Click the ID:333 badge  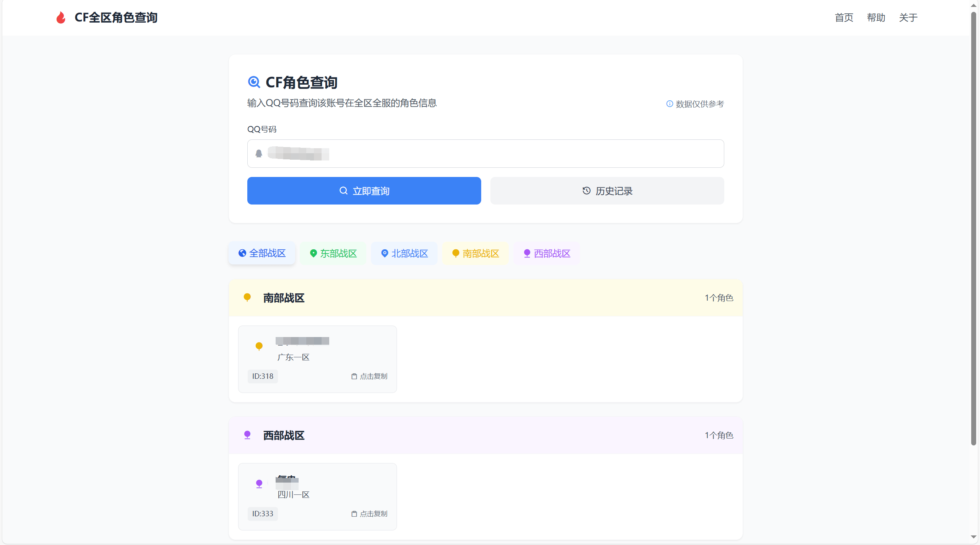pyautogui.click(x=263, y=514)
